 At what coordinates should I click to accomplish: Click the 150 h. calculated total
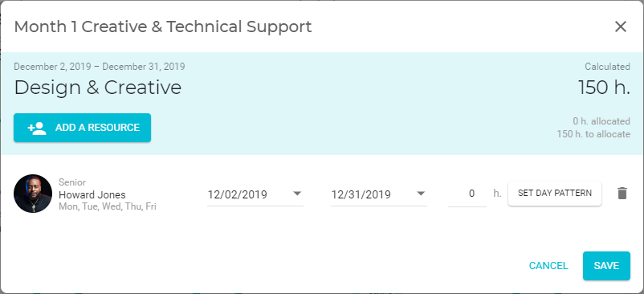point(604,87)
